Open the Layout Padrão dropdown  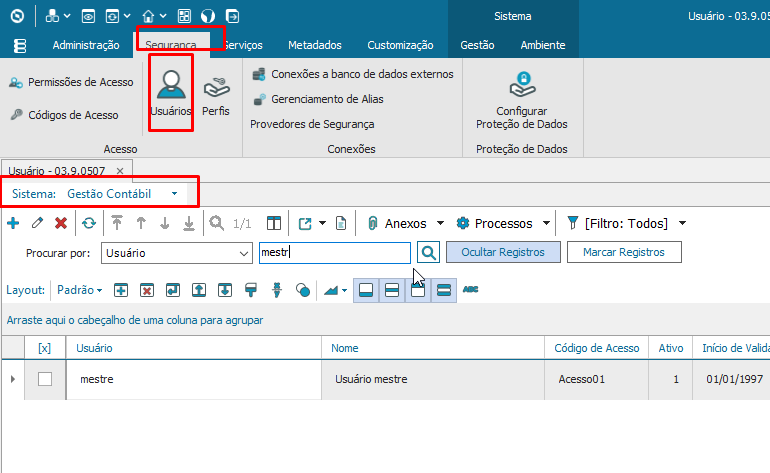coord(80,290)
